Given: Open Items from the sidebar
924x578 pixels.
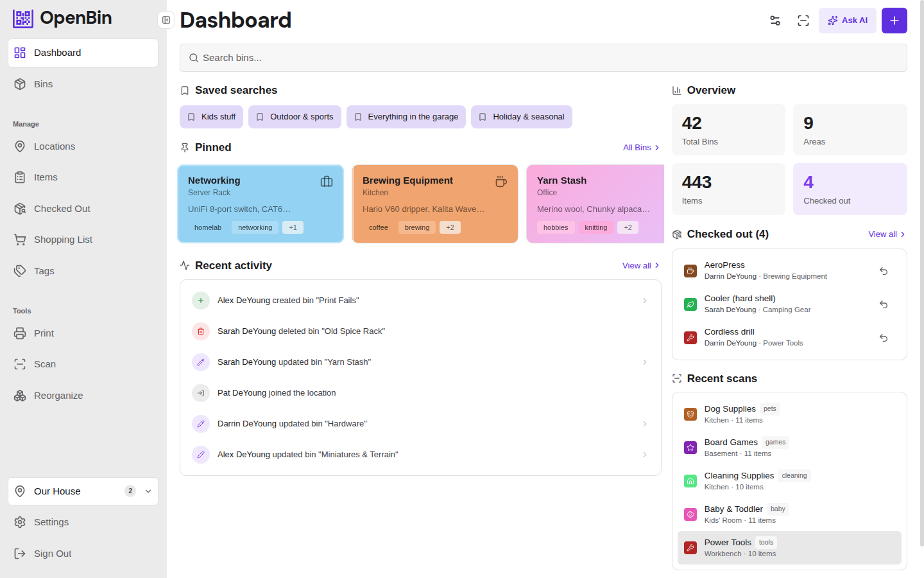Looking at the screenshot, I should coord(83,177).
